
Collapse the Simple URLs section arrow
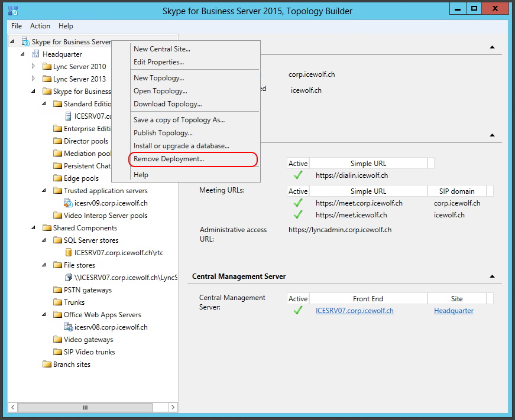tap(492, 135)
